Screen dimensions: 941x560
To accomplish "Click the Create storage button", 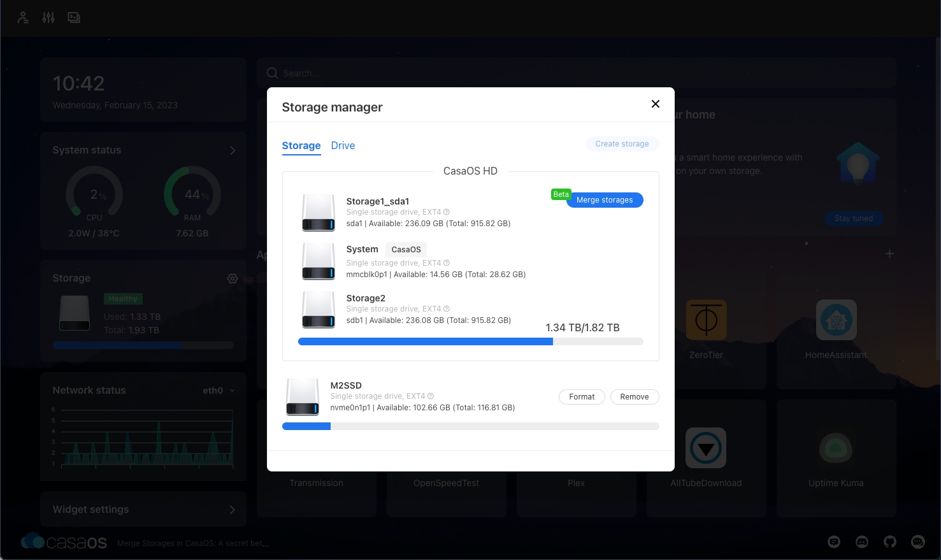I will point(622,144).
